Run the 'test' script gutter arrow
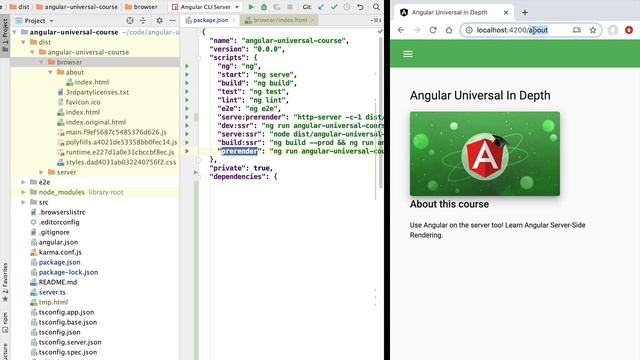 click(x=187, y=91)
